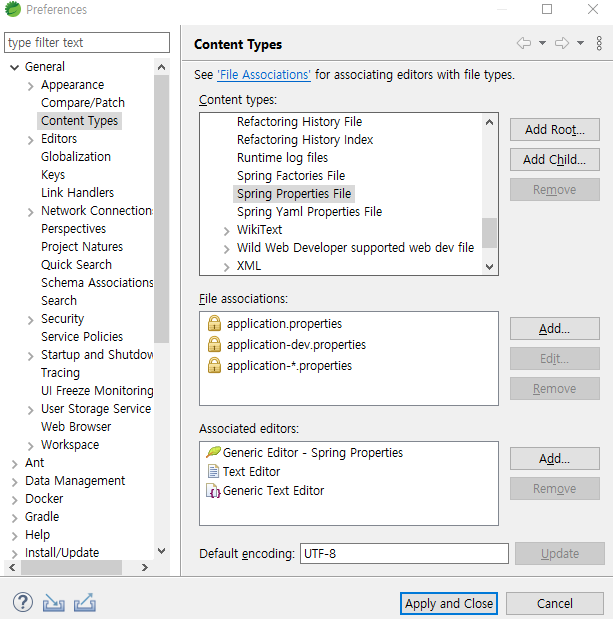Select application-dev.properties association
The image size is (613, 619).
tap(296, 345)
